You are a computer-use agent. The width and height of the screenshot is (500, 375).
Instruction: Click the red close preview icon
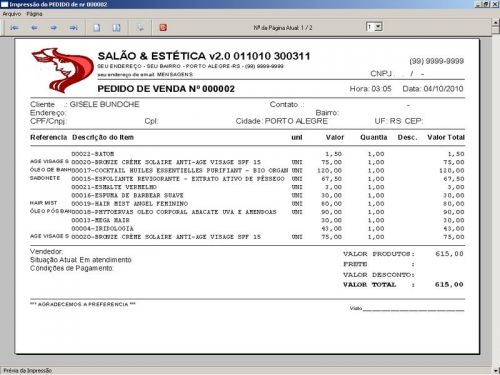[163, 28]
